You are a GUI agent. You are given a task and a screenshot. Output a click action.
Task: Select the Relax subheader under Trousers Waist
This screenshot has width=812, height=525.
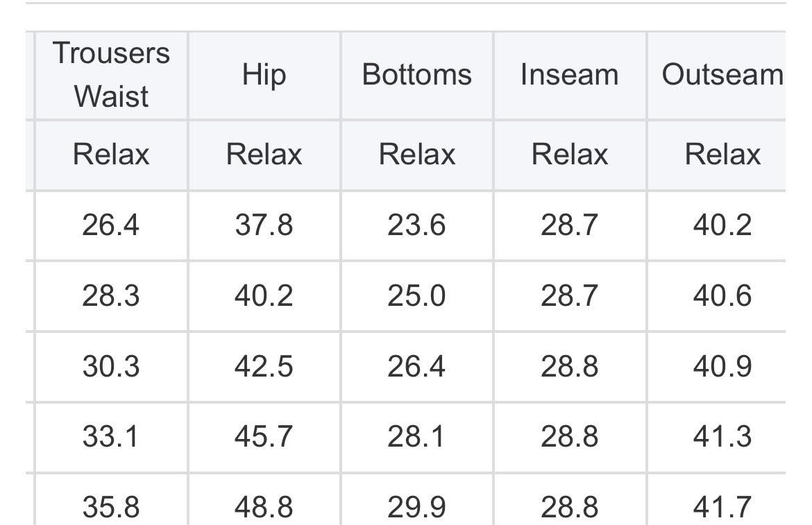click(x=111, y=154)
